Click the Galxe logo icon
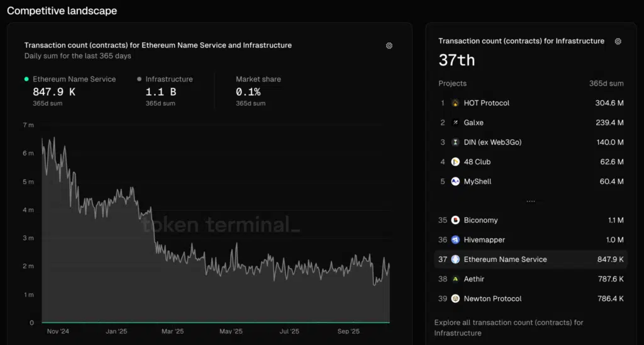 pos(455,123)
